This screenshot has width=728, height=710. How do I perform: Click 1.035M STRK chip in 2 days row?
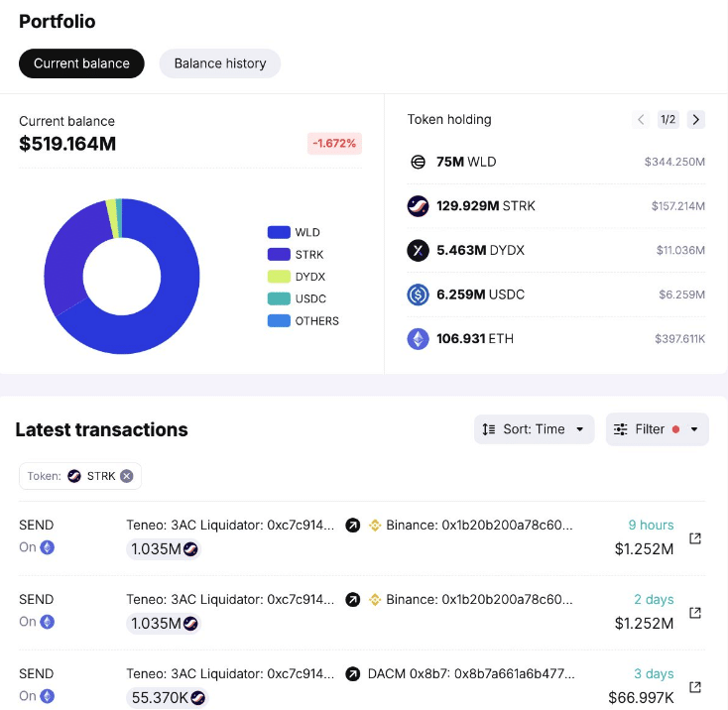[x=164, y=623]
